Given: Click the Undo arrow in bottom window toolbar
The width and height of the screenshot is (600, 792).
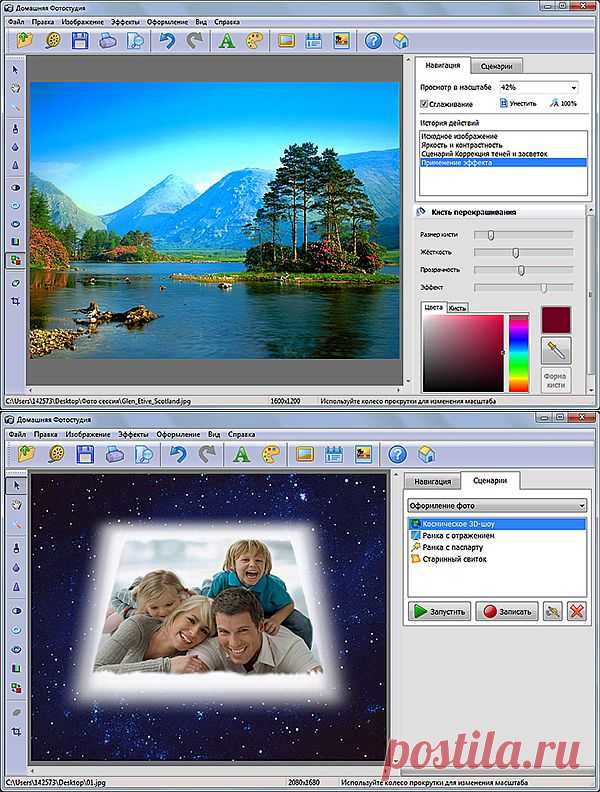Looking at the screenshot, I should (x=178, y=454).
